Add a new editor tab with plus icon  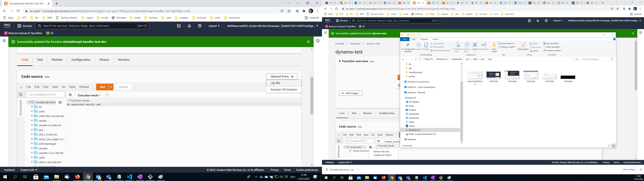coord(107,95)
